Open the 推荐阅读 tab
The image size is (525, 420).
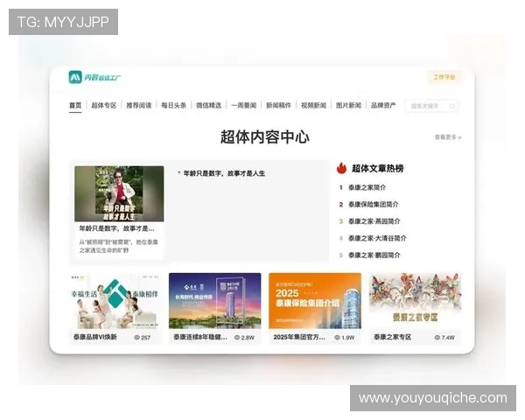pos(139,106)
